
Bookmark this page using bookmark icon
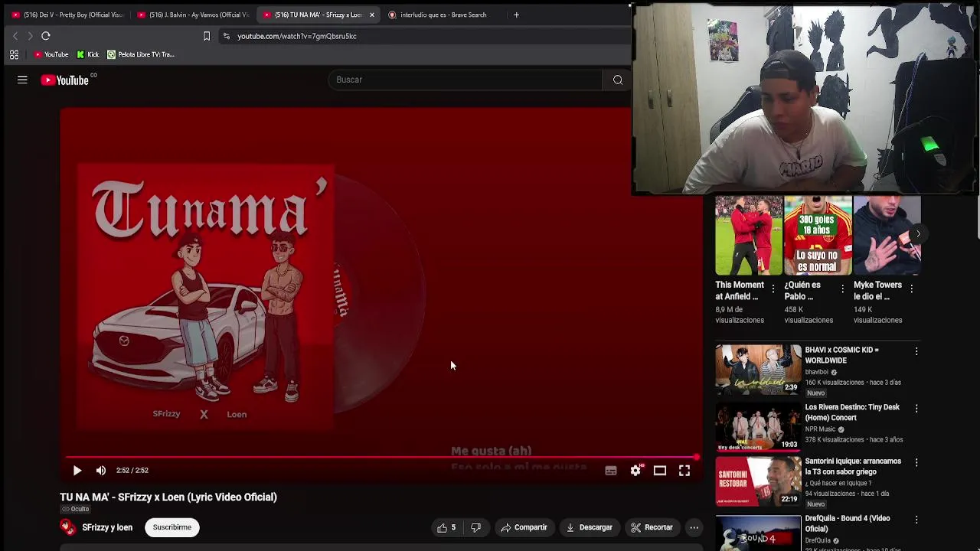(206, 36)
